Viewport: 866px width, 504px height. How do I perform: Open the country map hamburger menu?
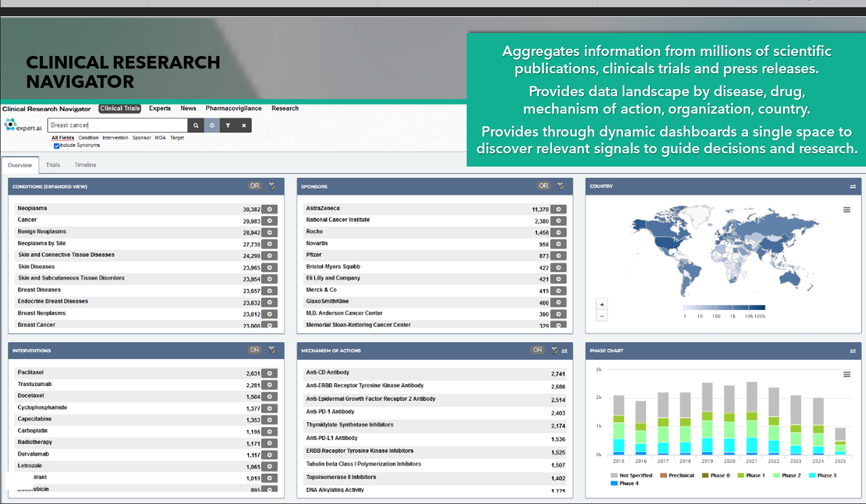(847, 210)
